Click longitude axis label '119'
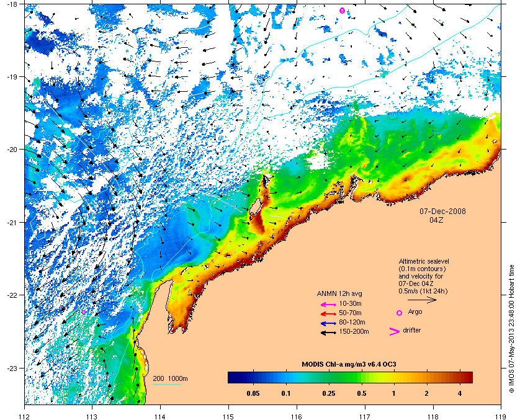This screenshot has height=420, width=520. coord(501,416)
